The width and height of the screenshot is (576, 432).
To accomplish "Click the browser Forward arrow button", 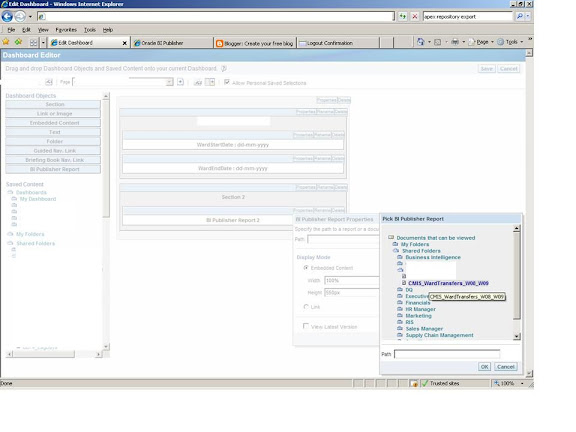I will point(20,17).
